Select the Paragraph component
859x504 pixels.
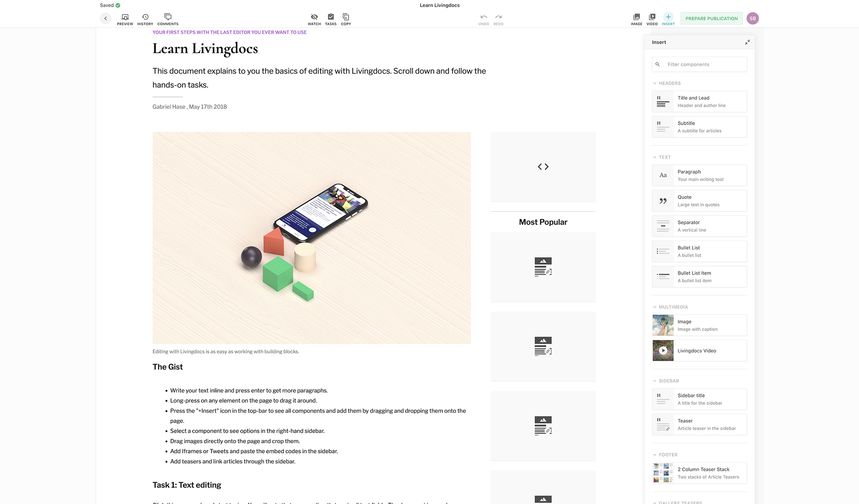tap(699, 175)
